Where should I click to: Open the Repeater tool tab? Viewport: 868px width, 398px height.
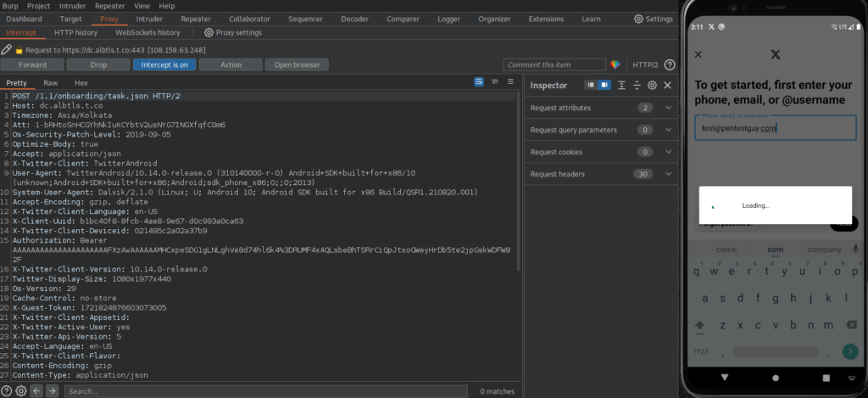pos(196,19)
